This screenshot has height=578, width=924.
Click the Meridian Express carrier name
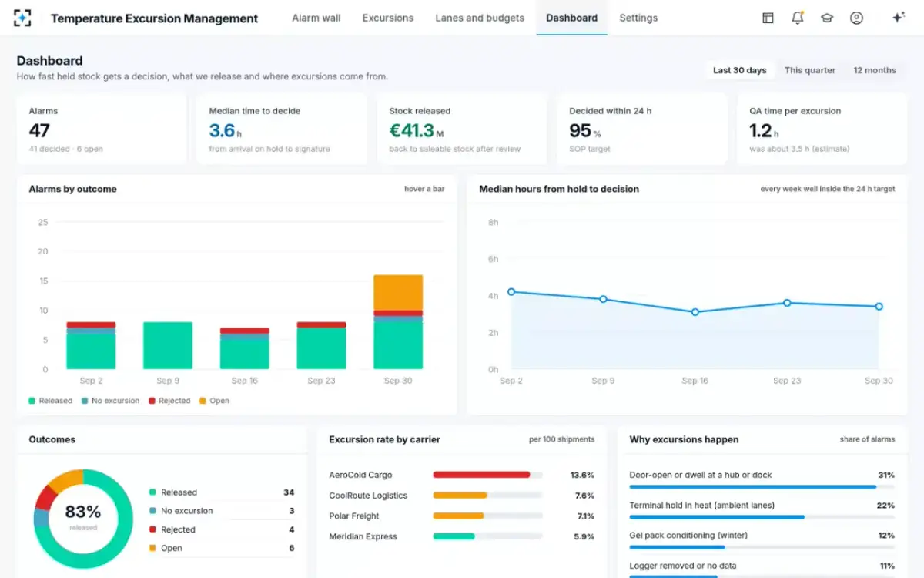tap(363, 536)
